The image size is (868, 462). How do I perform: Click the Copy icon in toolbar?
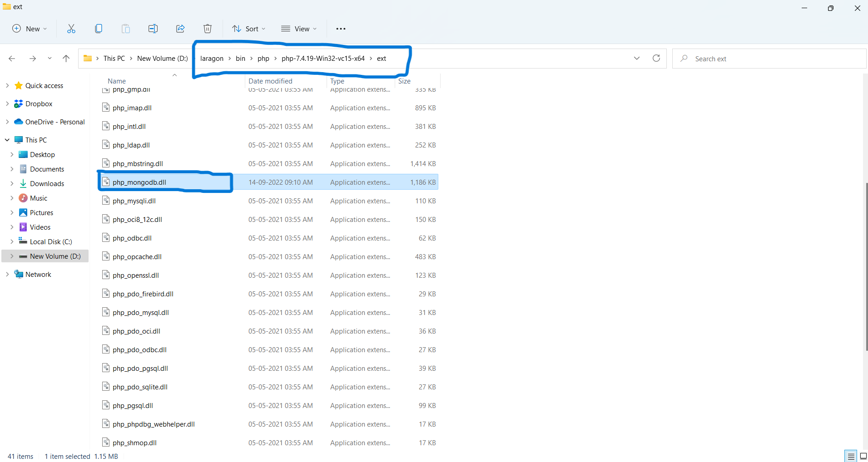click(99, 29)
